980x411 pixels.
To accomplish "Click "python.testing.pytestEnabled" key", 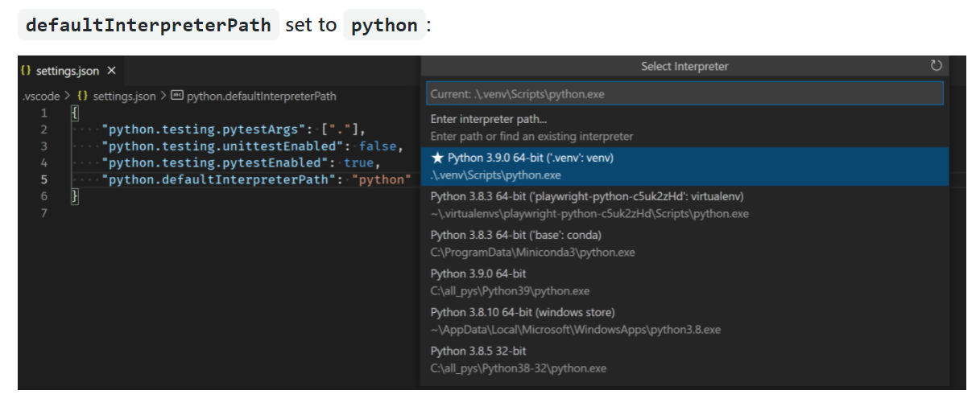I will pyautogui.click(x=216, y=163).
